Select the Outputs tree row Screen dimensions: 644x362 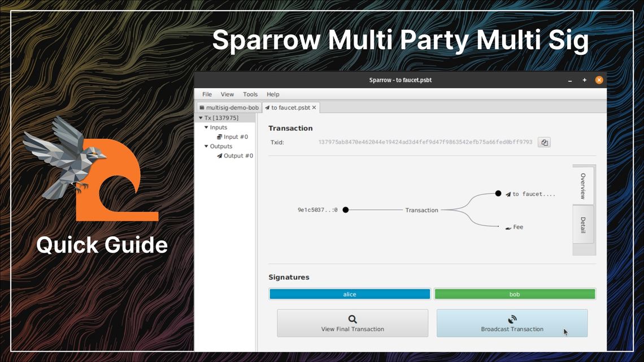(x=226, y=146)
